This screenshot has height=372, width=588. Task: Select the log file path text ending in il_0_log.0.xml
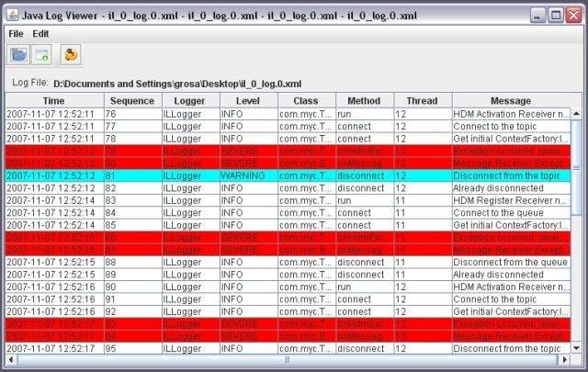coord(177,84)
